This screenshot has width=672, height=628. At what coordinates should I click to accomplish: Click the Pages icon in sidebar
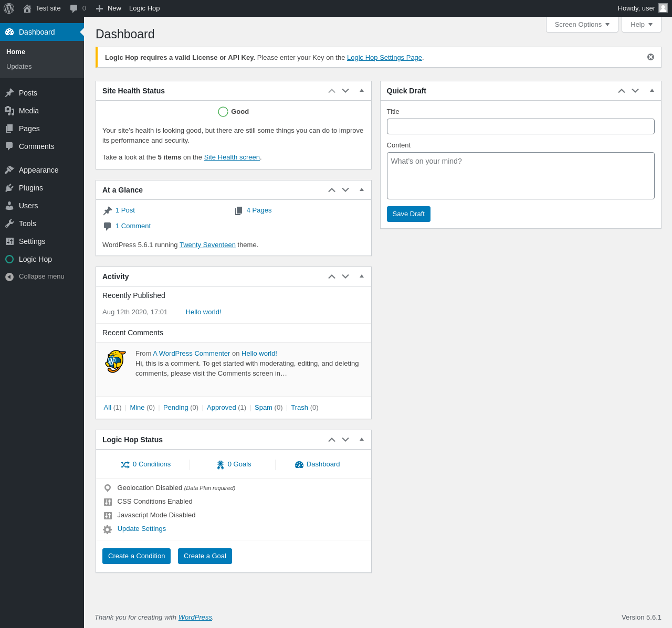click(x=9, y=129)
